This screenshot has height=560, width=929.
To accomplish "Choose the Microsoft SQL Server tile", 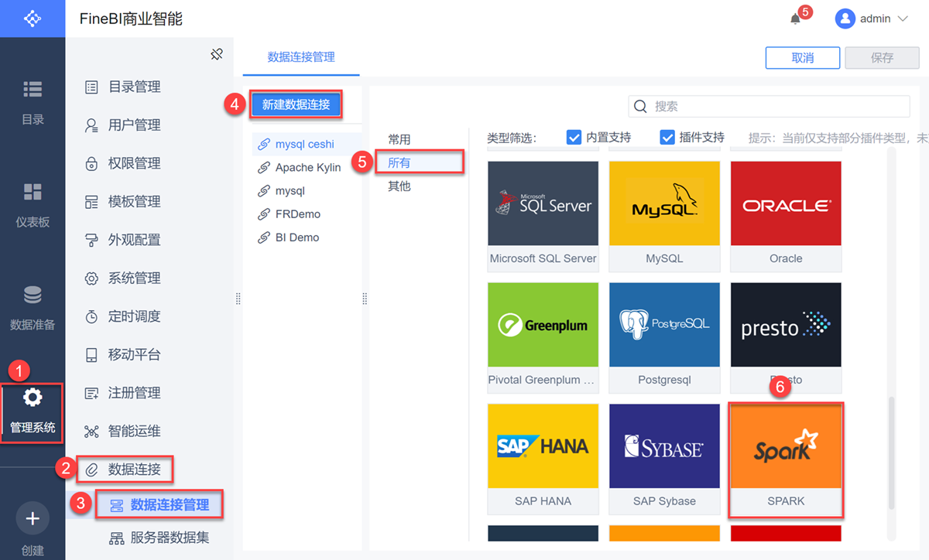I will click(543, 216).
